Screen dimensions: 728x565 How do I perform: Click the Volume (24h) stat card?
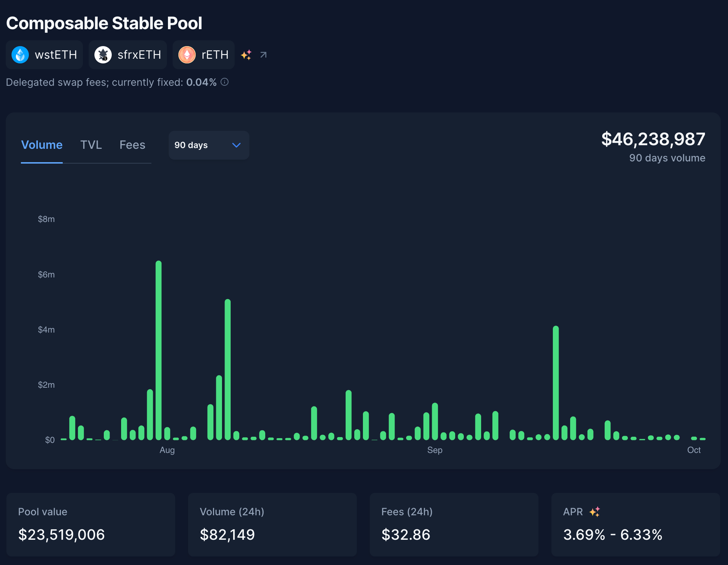(x=272, y=524)
